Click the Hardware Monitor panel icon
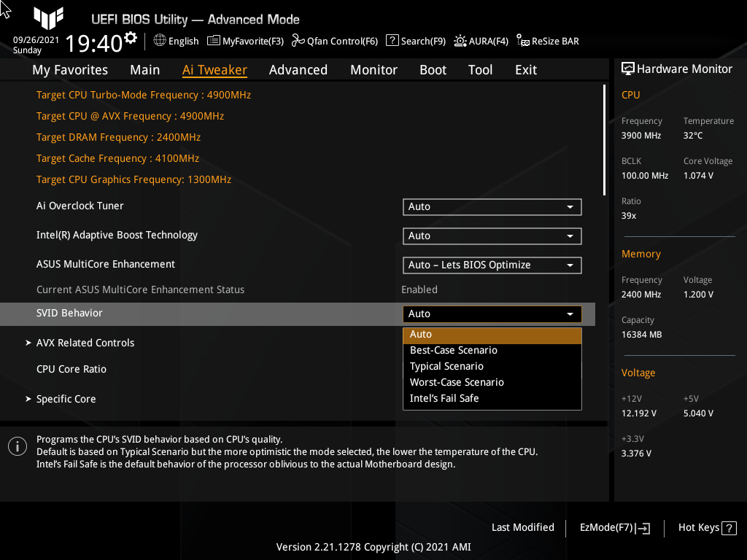This screenshot has height=560, width=747. click(x=628, y=69)
